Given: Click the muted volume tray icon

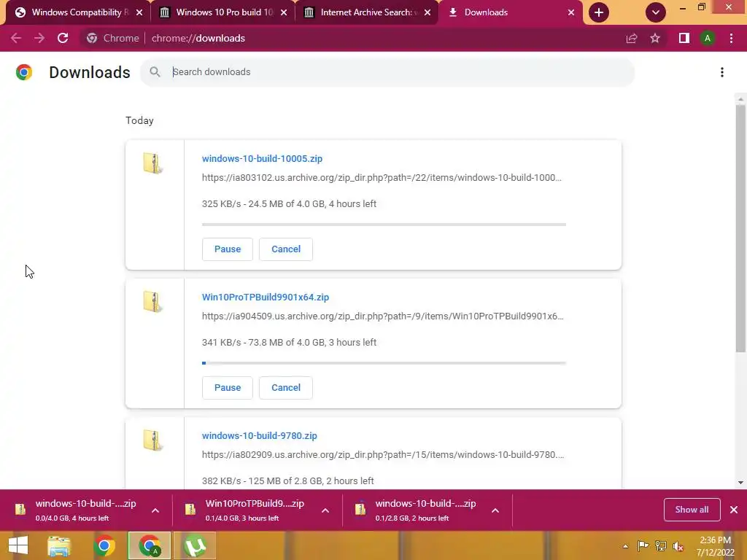Looking at the screenshot, I should tap(678, 545).
